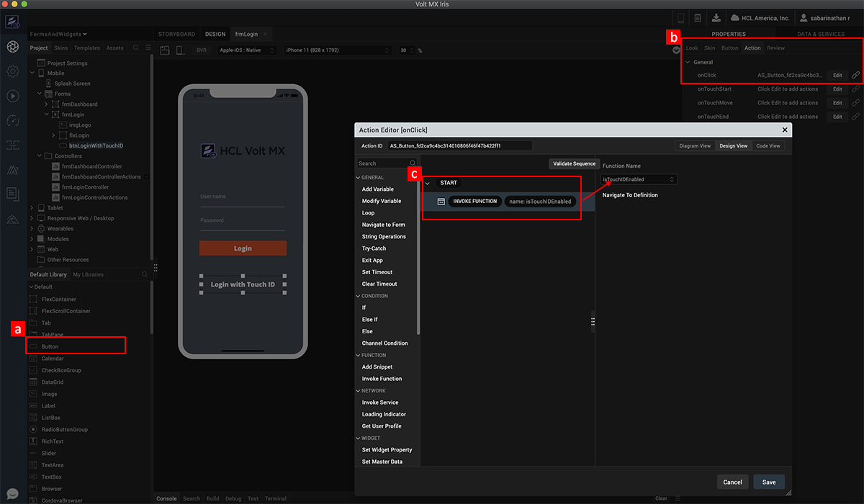This screenshot has width=864, height=504.
Task: Open the chat bubble icon at bottom left
Action: 12,494
